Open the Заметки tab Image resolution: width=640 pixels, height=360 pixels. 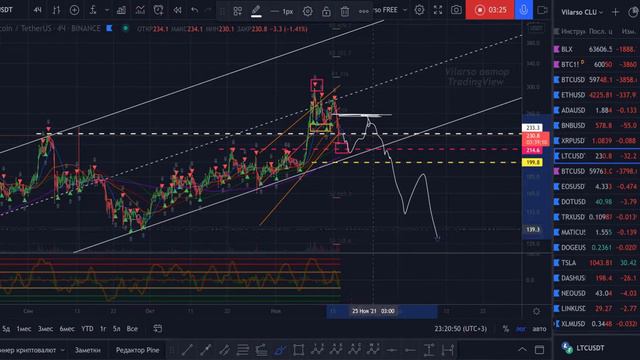pyautogui.click(x=88, y=350)
